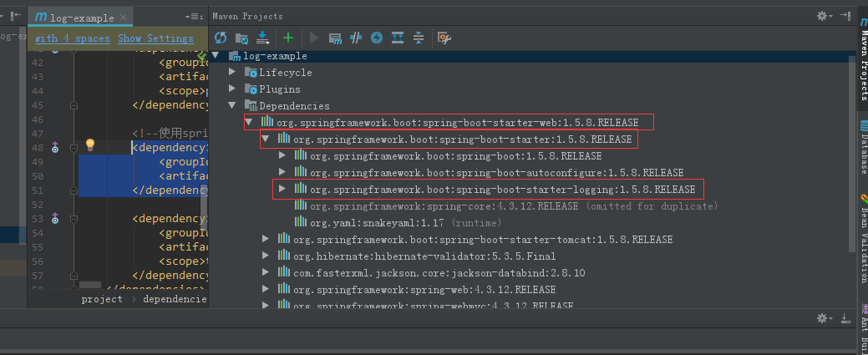
Task: Open the Maven Projects side tab
Action: pyautogui.click(x=862, y=60)
